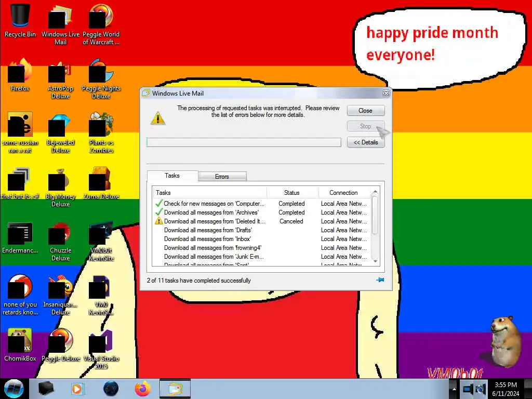
Task: Open the Firefox desktop shortcut
Action: pos(20,75)
